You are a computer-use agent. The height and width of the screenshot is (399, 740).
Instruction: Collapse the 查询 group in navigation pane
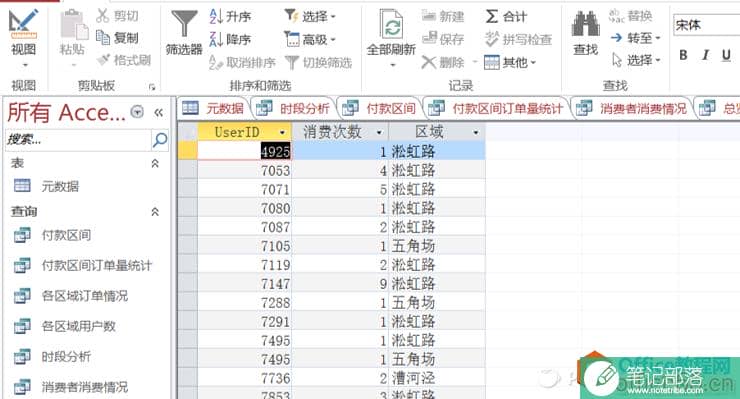(155, 212)
